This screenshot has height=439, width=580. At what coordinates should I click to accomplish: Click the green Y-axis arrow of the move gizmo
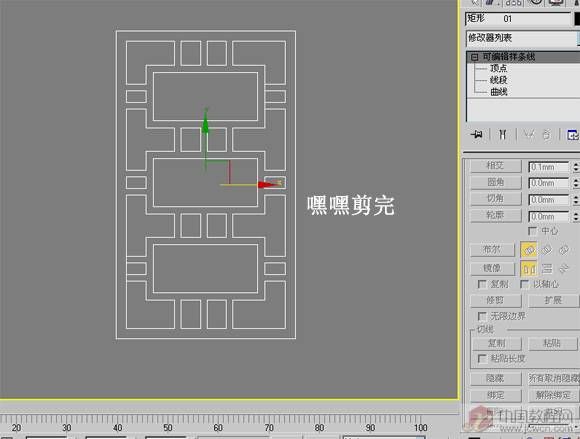pos(205,124)
